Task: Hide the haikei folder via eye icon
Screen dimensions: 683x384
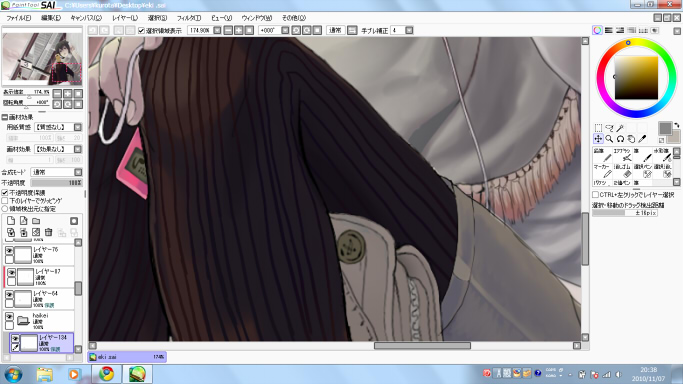Action: point(9,317)
